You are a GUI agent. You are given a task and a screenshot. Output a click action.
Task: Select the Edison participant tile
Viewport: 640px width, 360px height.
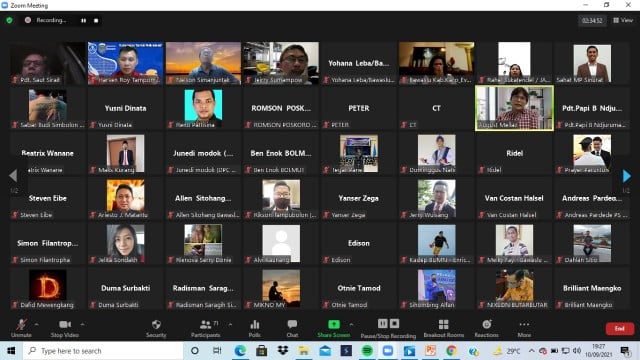[x=359, y=243]
